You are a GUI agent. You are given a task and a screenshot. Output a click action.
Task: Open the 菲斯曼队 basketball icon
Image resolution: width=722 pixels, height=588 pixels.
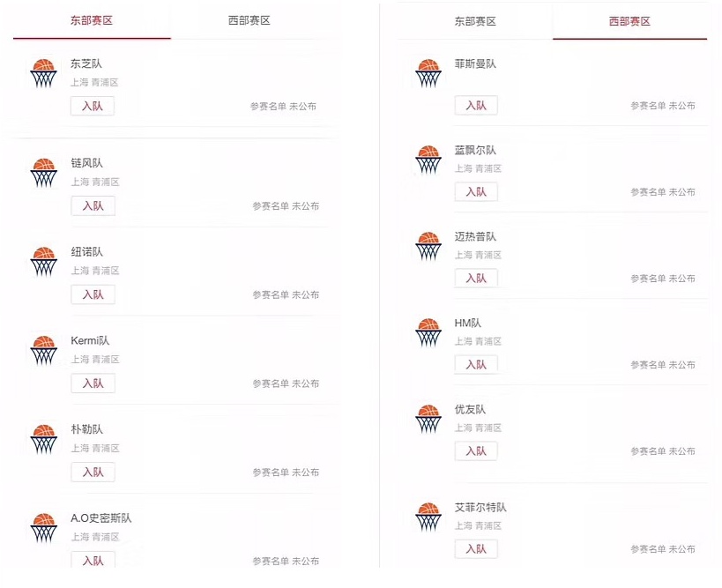pyautogui.click(x=428, y=73)
